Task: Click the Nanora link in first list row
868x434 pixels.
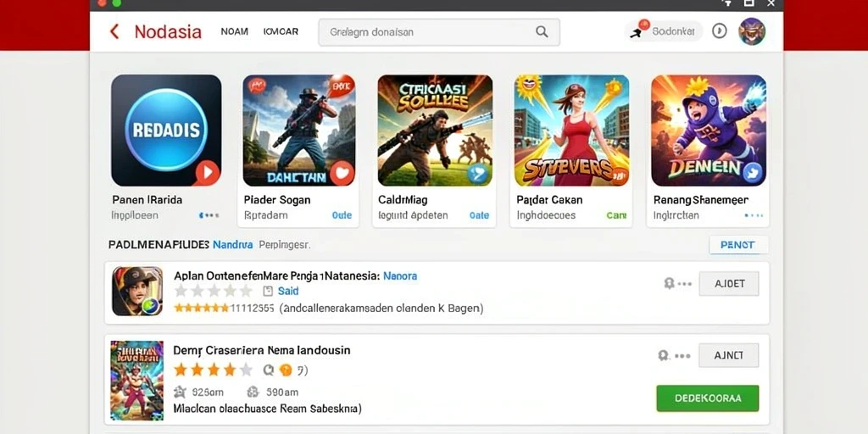Action: pos(400,275)
